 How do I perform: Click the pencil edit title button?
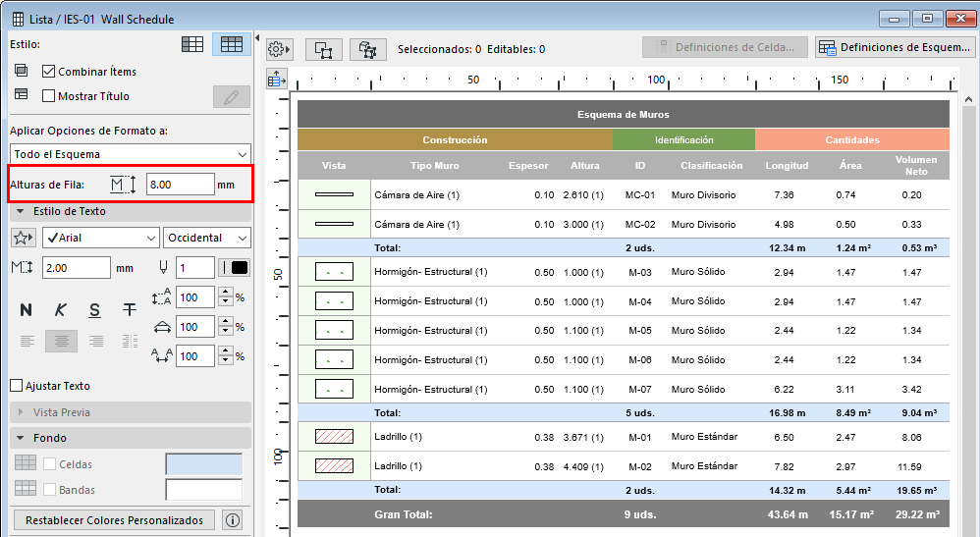click(231, 97)
